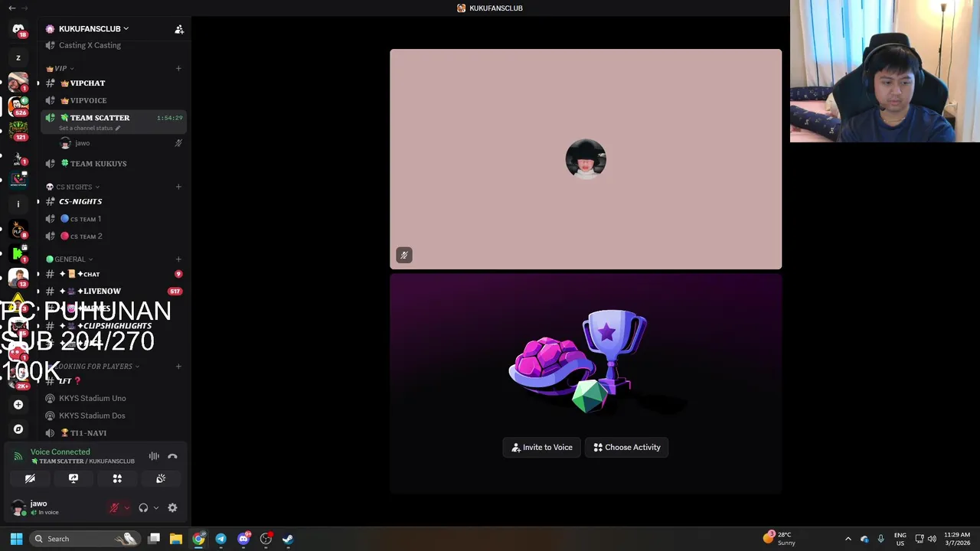Open headphone output options arrow
The height and width of the screenshot is (551, 980).
coord(155,507)
